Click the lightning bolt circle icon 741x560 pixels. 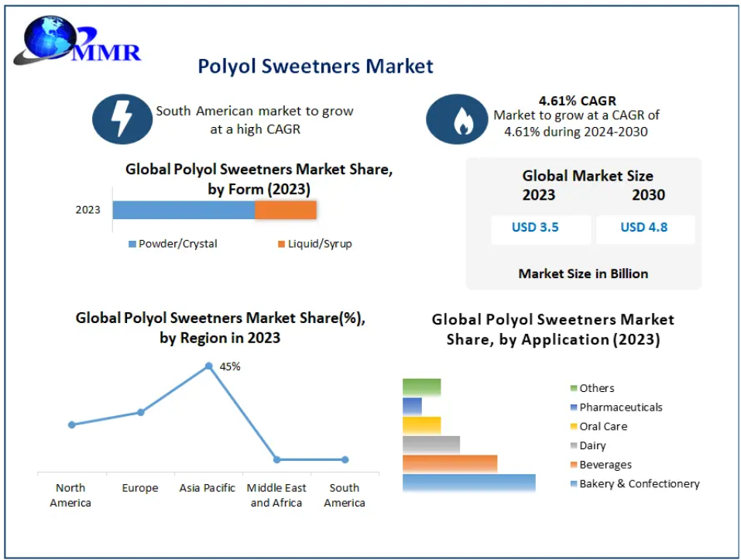pos(120,120)
